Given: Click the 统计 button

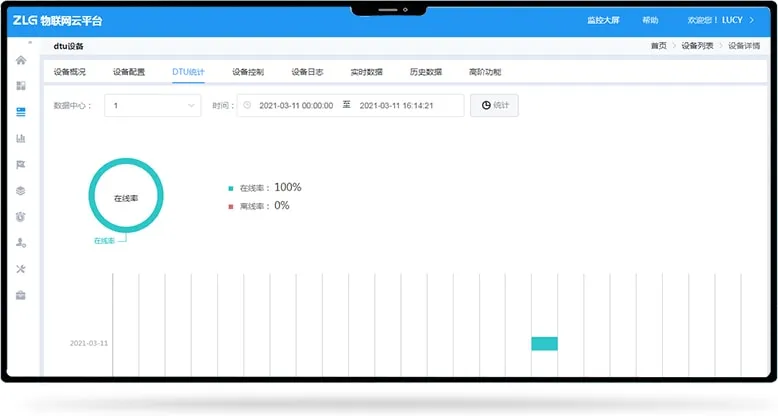Looking at the screenshot, I should pyautogui.click(x=494, y=105).
